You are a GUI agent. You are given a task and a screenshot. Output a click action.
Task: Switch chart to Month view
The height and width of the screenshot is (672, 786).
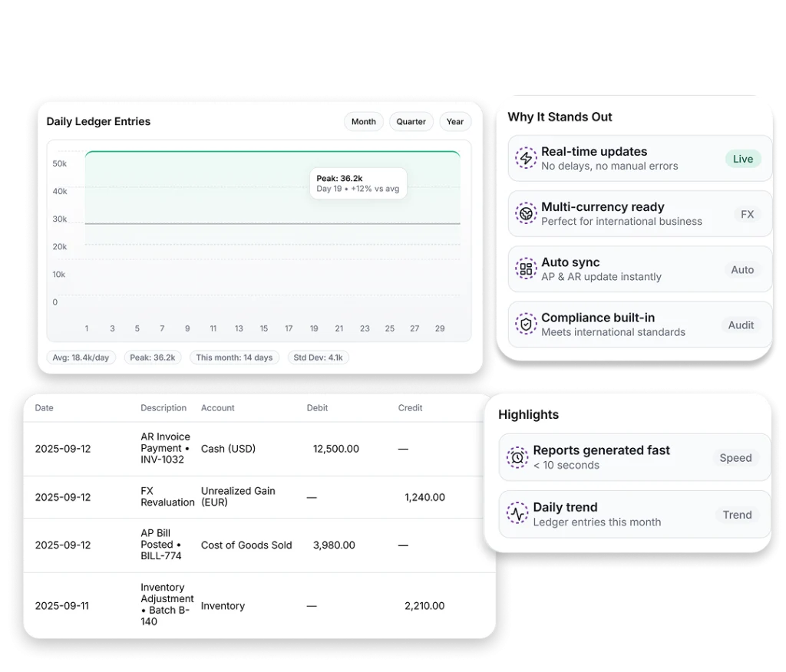tap(363, 122)
